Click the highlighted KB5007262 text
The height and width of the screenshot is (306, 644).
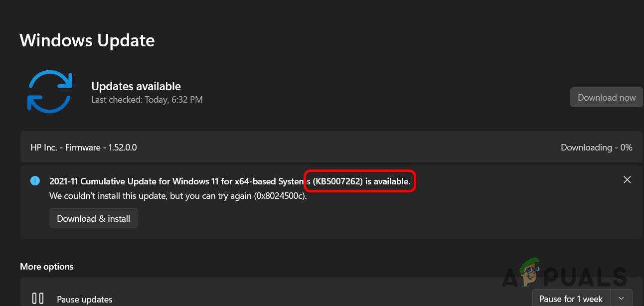tap(360, 182)
